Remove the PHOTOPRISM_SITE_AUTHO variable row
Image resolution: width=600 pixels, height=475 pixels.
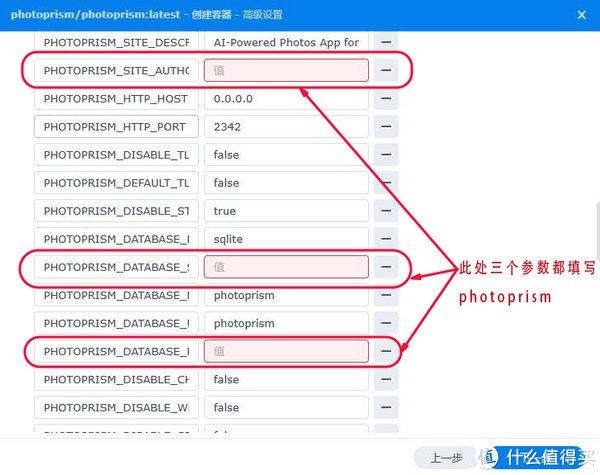pyautogui.click(x=386, y=70)
